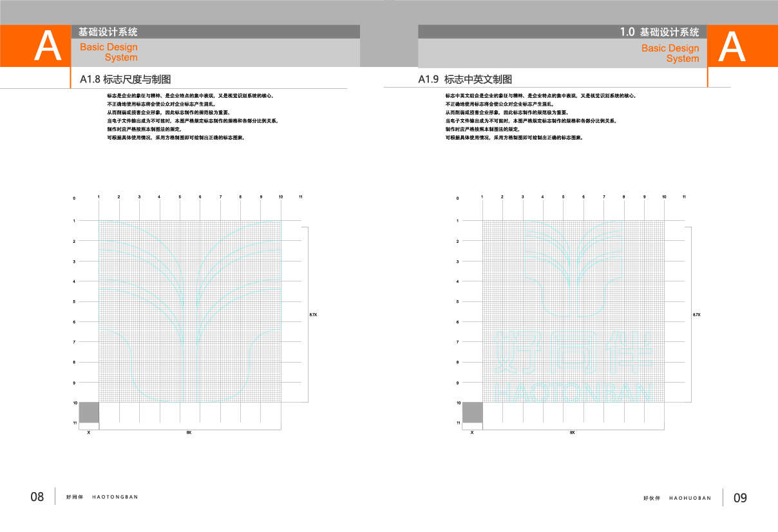This screenshot has height=532, width=778.
Task: Click the left page 基础设计系统 header bar
Action: click(x=214, y=32)
